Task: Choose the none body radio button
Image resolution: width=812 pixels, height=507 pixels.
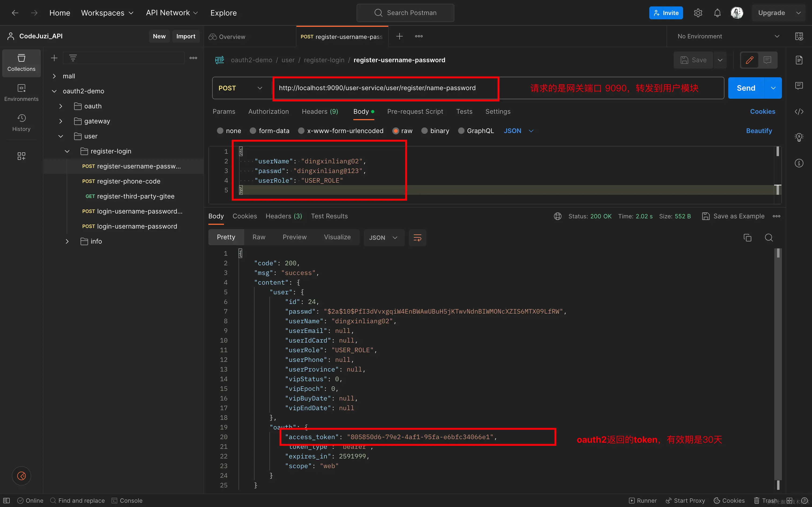Action: point(220,131)
